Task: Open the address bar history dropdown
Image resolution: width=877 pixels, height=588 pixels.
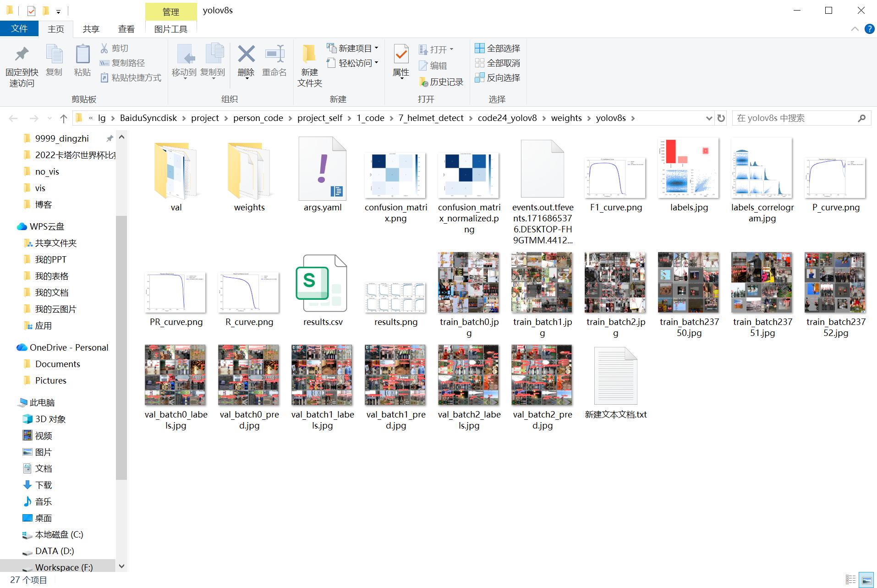Action: (709, 118)
